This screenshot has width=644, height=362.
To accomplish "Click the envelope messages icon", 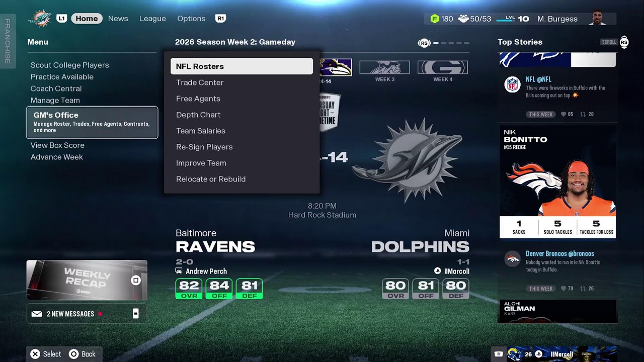I will (37, 314).
